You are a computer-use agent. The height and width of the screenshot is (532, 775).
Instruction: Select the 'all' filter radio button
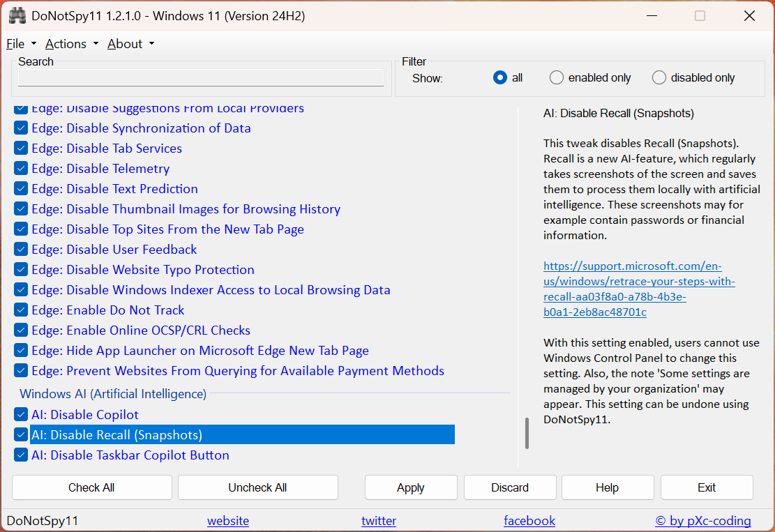[500, 77]
